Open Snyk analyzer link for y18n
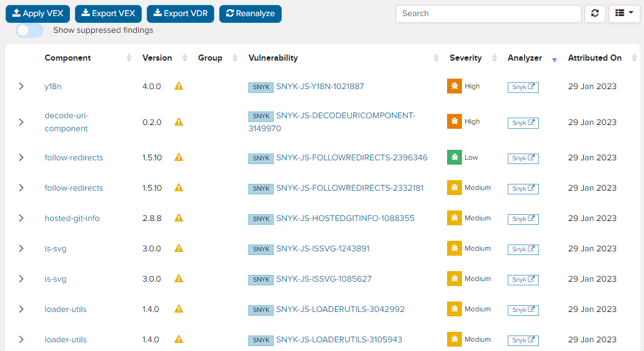Screen dimensions: 644x351 [x=523, y=87]
